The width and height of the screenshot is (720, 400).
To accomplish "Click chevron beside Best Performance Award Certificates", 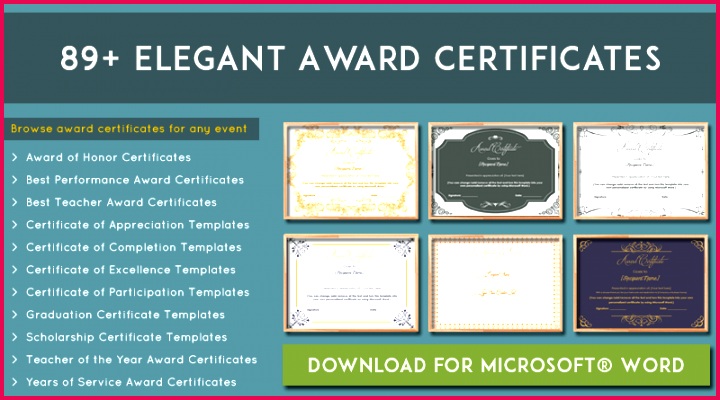I will click(x=15, y=180).
